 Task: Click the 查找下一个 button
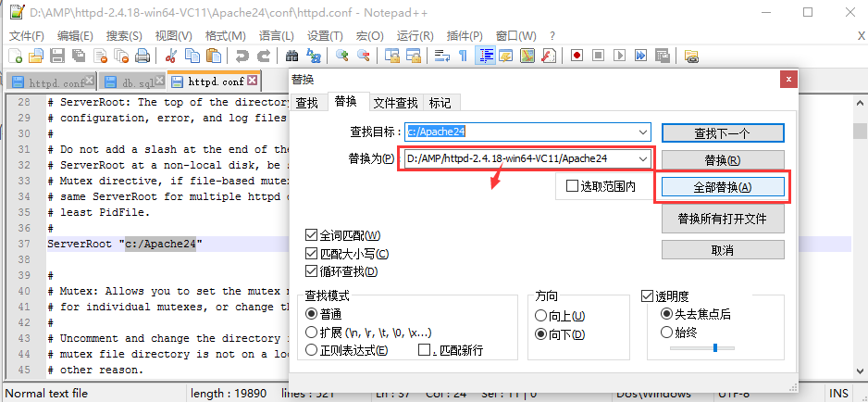point(723,133)
